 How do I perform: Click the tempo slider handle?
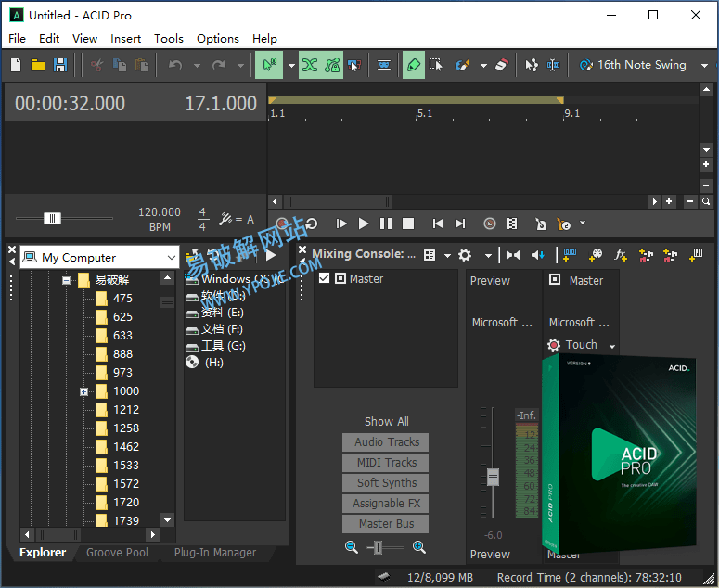coord(53,219)
